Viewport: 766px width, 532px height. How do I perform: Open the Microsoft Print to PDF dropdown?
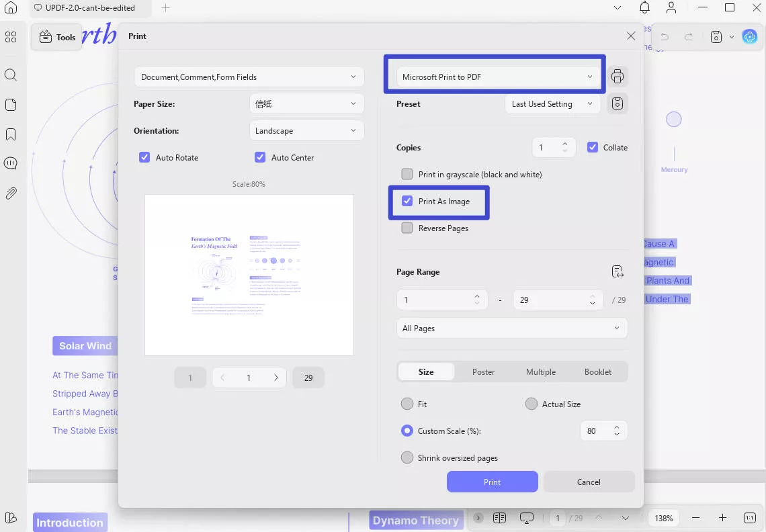[x=497, y=77]
